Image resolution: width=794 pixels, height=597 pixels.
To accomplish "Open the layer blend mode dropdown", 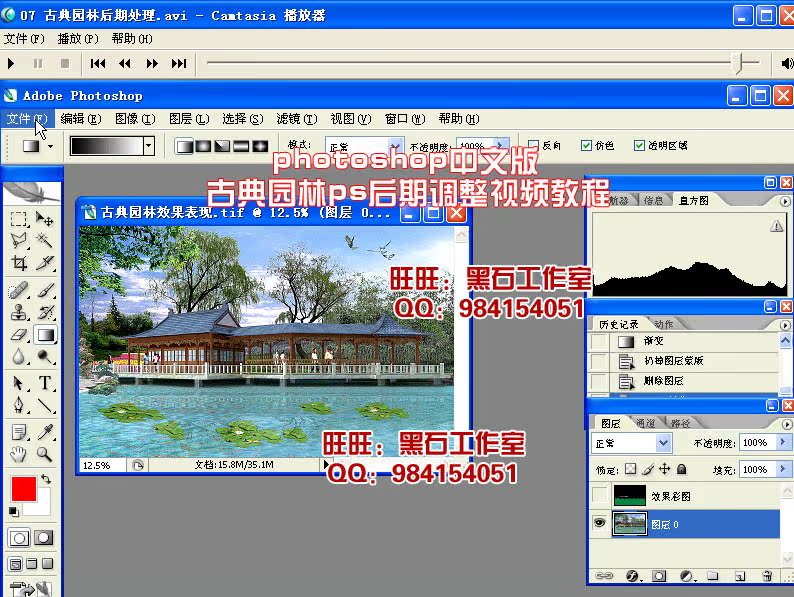I will (x=663, y=443).
